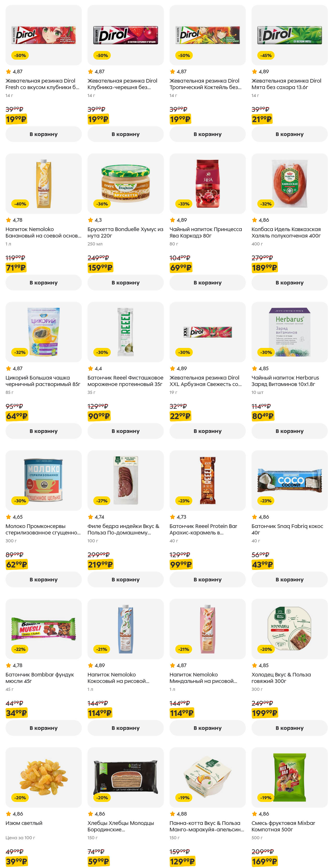
Task: Open the Молоко Промконсервы can image
Action: 44,480
